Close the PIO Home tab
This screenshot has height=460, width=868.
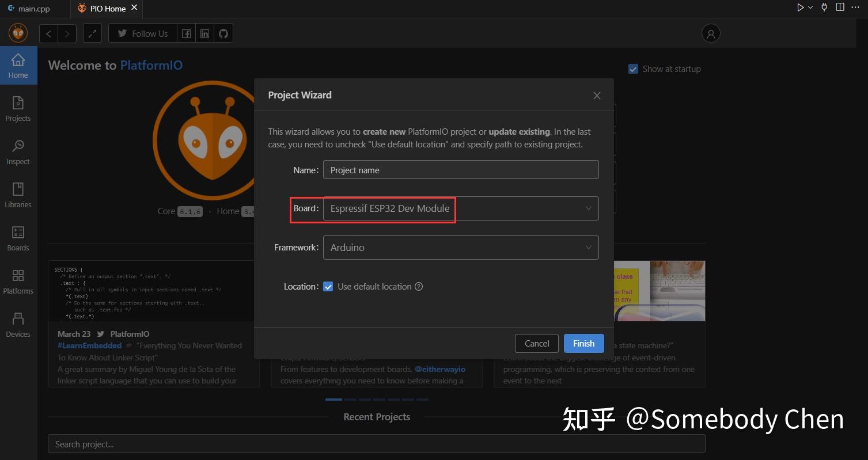pos(134,8)
